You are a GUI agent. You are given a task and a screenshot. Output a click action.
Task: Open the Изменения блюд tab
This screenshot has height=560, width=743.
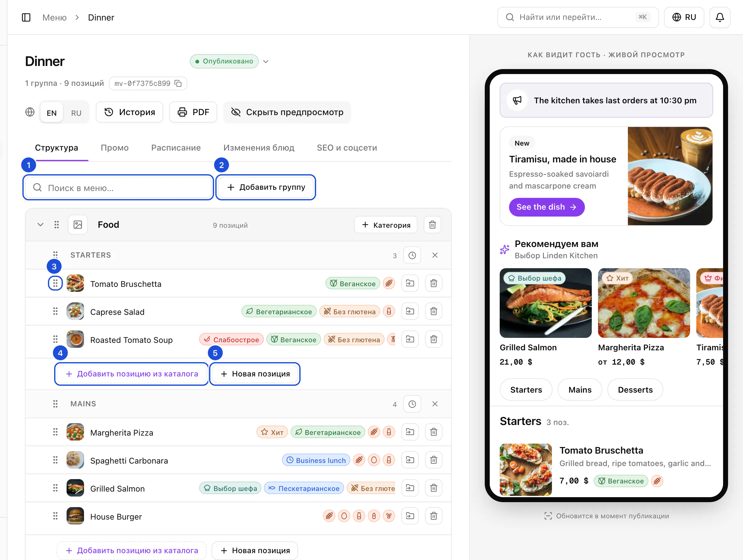259,148
